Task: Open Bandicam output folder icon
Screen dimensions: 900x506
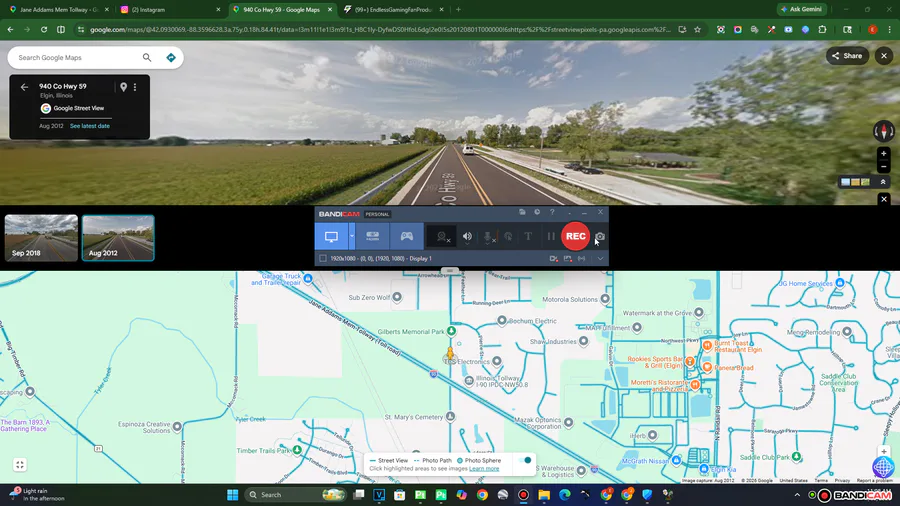Action: [522, 212]
